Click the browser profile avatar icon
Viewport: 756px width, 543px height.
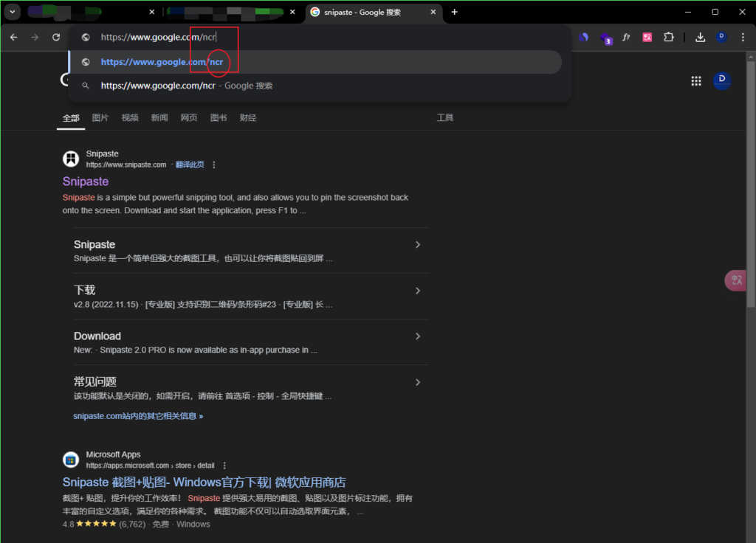click(721, 37)
